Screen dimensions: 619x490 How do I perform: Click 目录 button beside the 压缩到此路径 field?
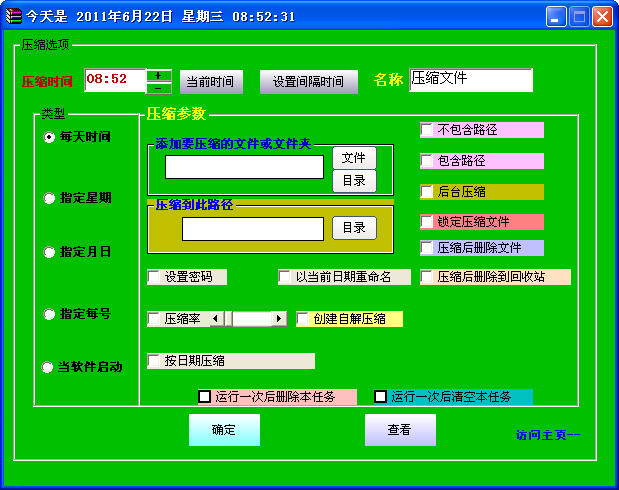[354, 228]
